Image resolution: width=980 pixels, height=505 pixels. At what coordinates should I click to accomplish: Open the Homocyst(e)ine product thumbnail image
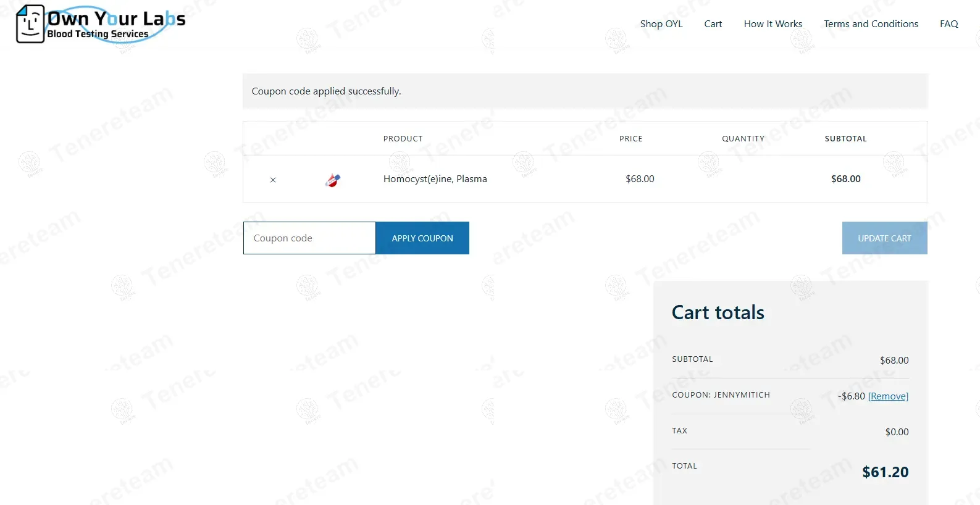(333, 180)
